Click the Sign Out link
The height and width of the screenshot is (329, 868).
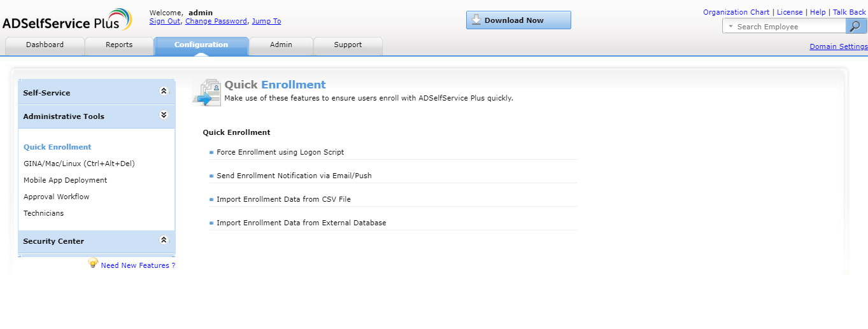[x=165, y=21]
